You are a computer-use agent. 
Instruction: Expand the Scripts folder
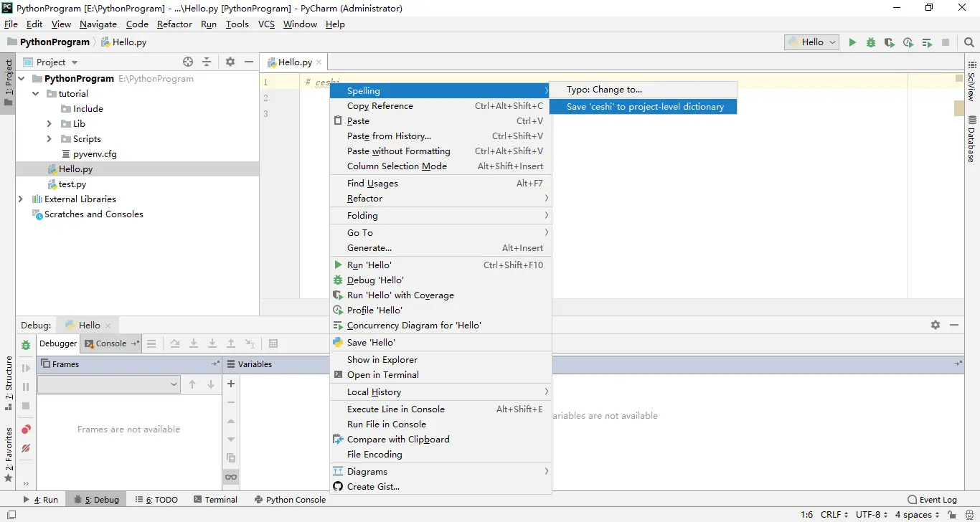(50, 138)
